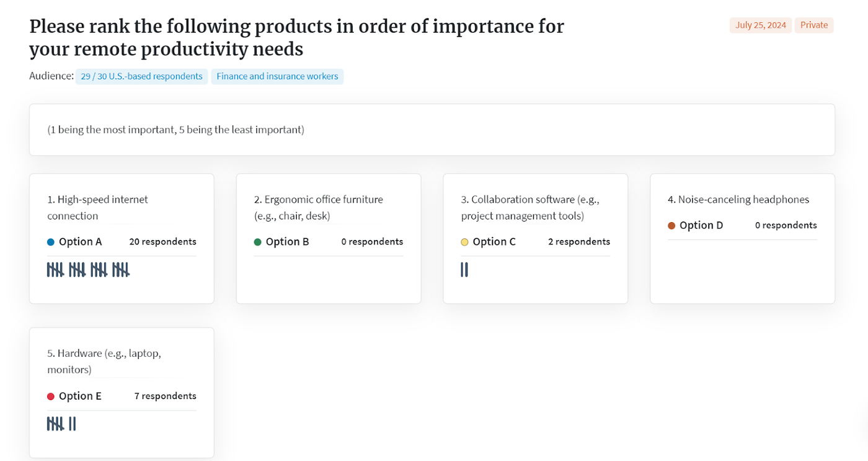
Task: Click the brown Option D color dot
Action: pos(671,226)
